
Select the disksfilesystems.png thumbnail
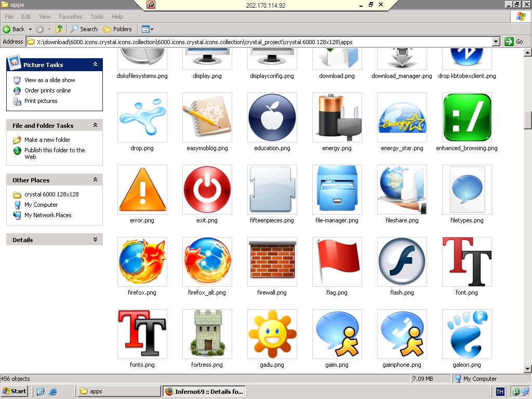coord(142,59)
